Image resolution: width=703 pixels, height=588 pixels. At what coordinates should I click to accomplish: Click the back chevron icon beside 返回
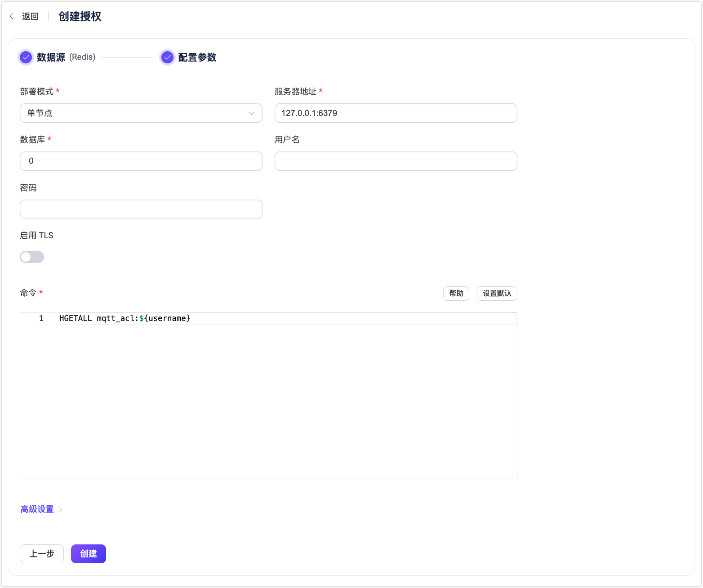click(11, 16)
